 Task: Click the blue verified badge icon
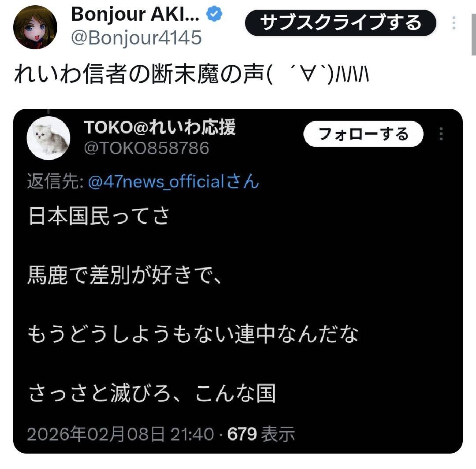[214, 14]
